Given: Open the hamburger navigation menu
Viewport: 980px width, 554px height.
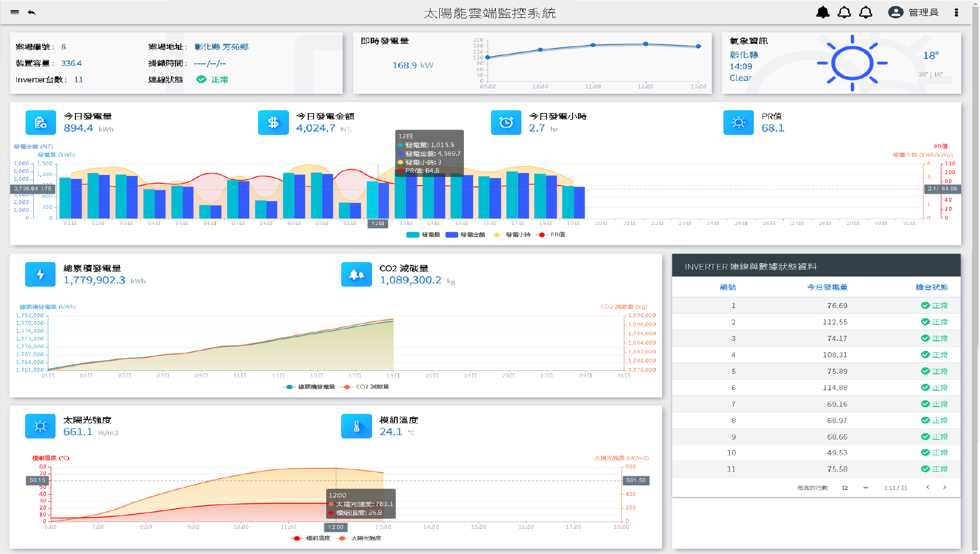Looking at the screenshot, I should click(x=15, y=12).
